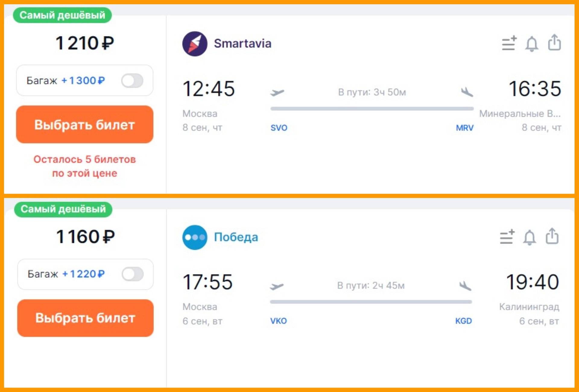This screenshot has width=579, height=392.
Task: Add Победа flight to comparison list
Action: pyautogui.click(x=507, y=237)
